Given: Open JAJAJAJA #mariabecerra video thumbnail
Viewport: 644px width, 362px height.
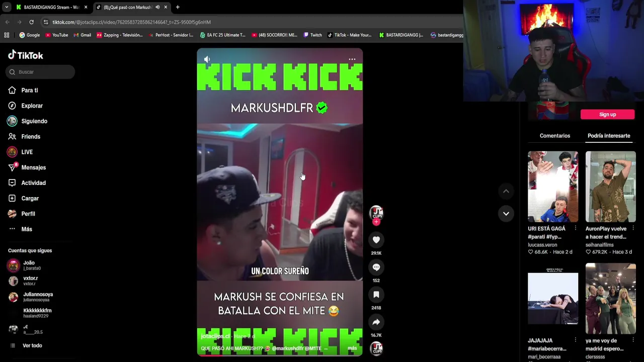Looking at the screenshot, I should 553,299.
